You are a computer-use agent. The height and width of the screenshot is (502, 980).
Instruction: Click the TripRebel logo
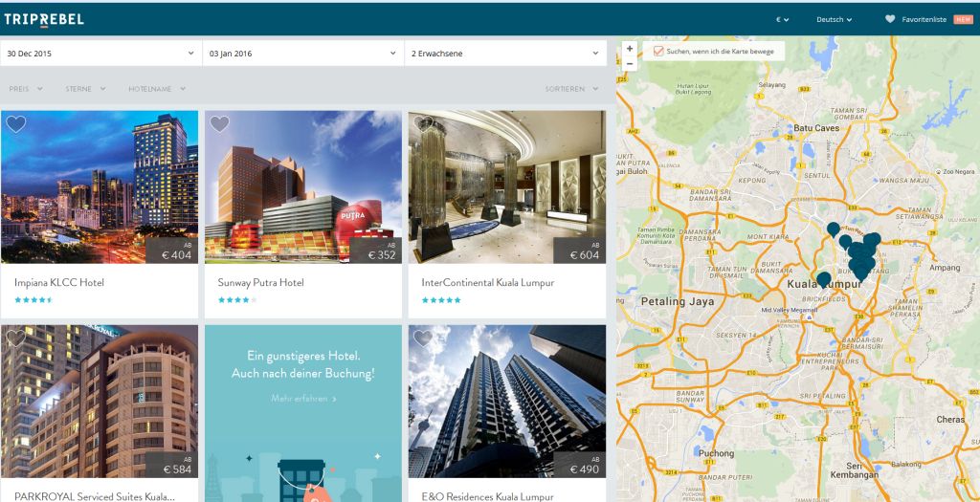coord(44,19)
